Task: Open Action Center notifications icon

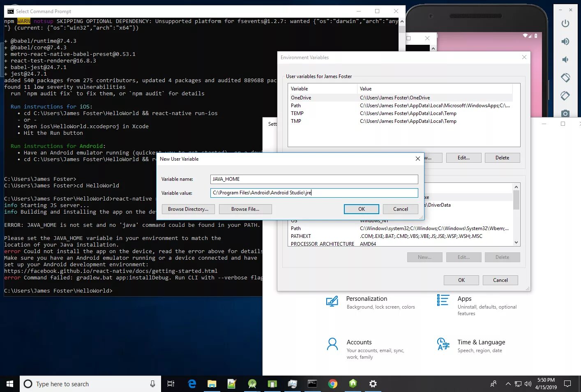Action: [x=567, y=384]
